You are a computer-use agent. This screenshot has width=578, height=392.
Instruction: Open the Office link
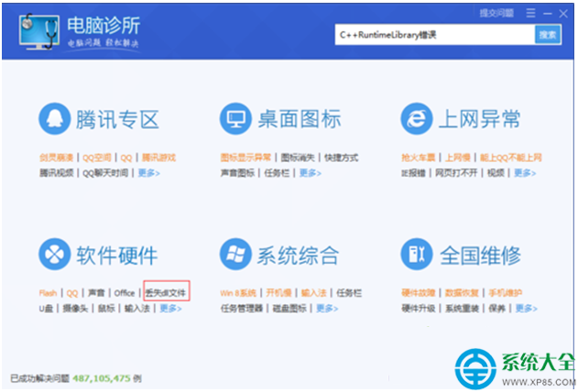(125, 293)
